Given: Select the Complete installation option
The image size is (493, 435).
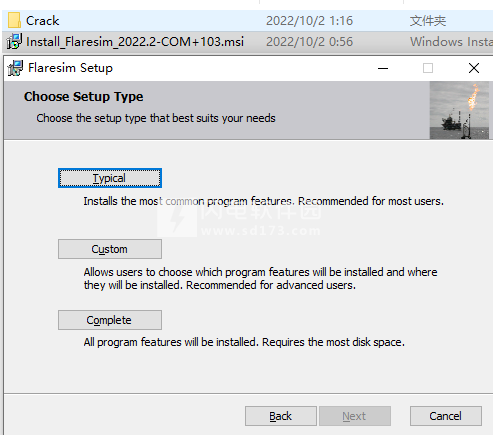Looking at the screenshot, I should (110, 320).
